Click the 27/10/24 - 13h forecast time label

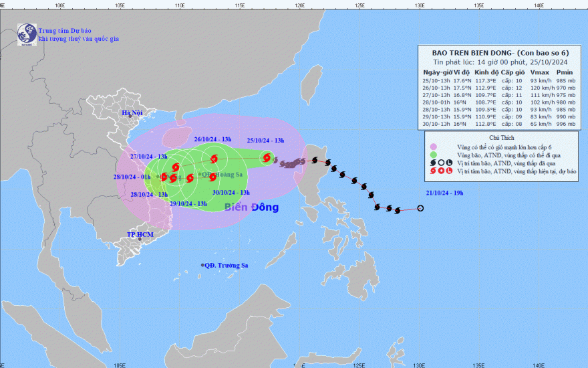148,155
